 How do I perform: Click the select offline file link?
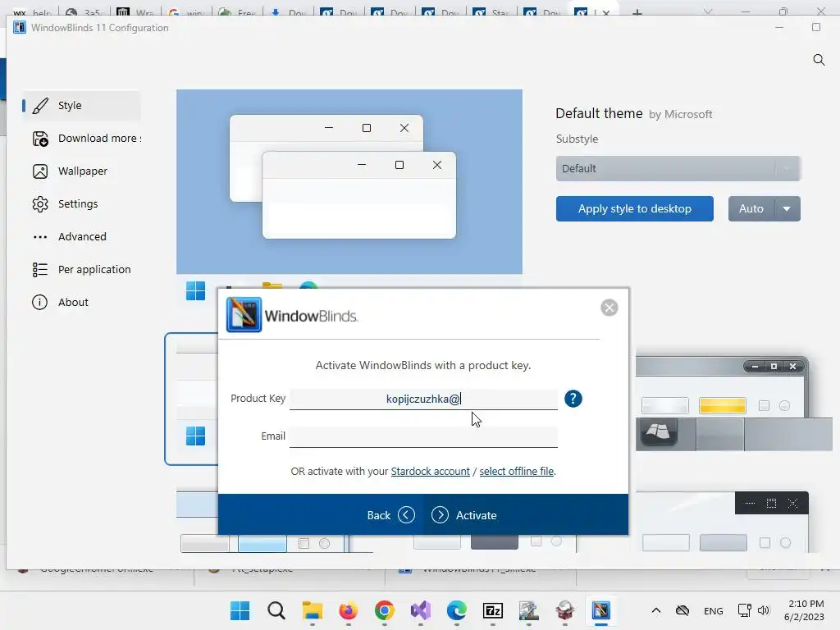[x=517, y=472]
